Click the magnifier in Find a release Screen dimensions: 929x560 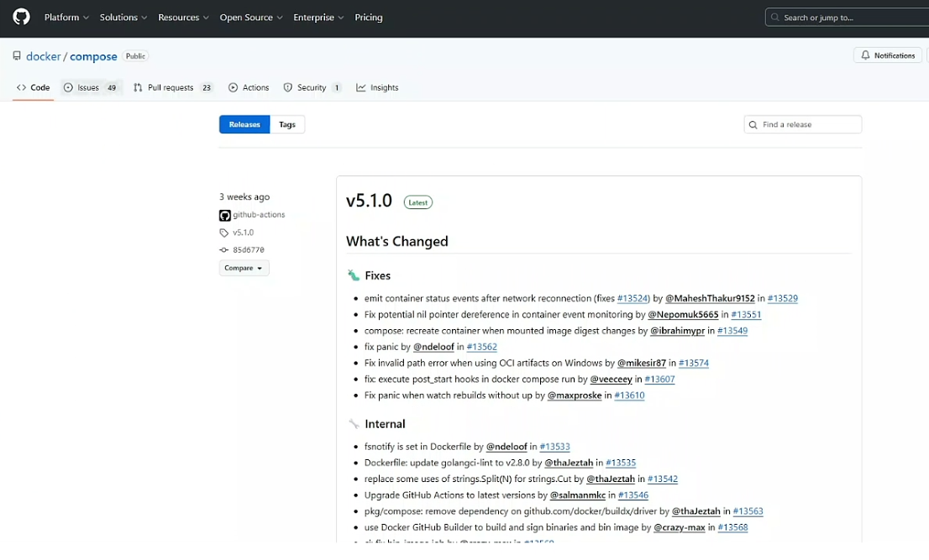pos(753,124)
